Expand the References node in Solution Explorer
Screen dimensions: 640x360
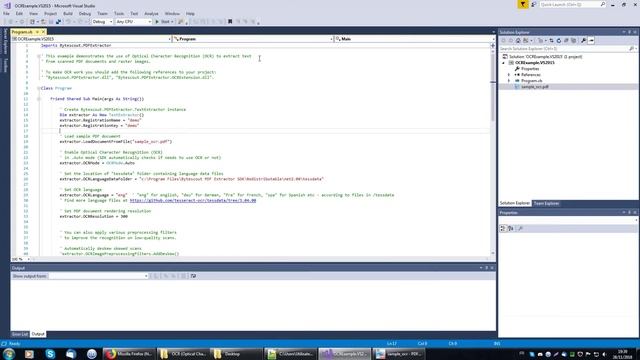coord(509,75)
